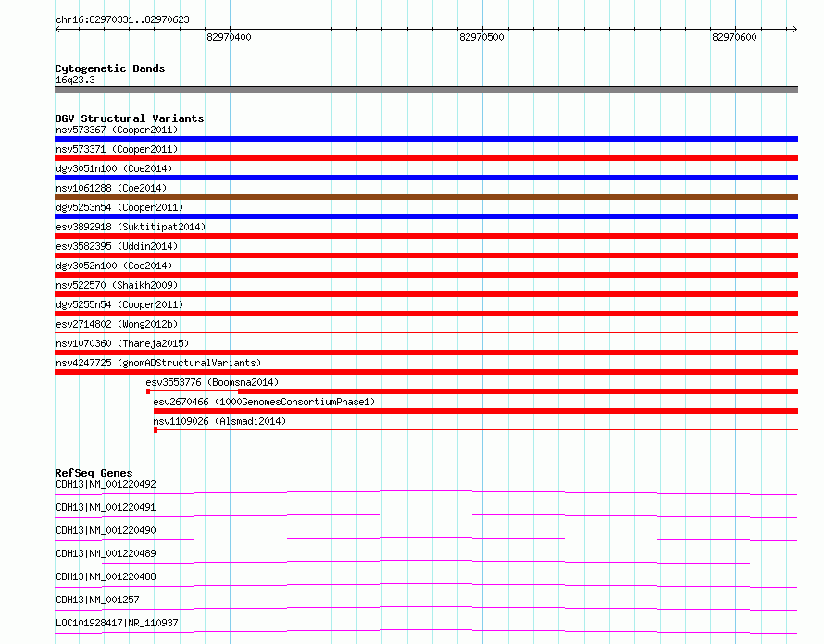Open esv3892918 (Suktitipat2014) variant label

pos(131,227)
